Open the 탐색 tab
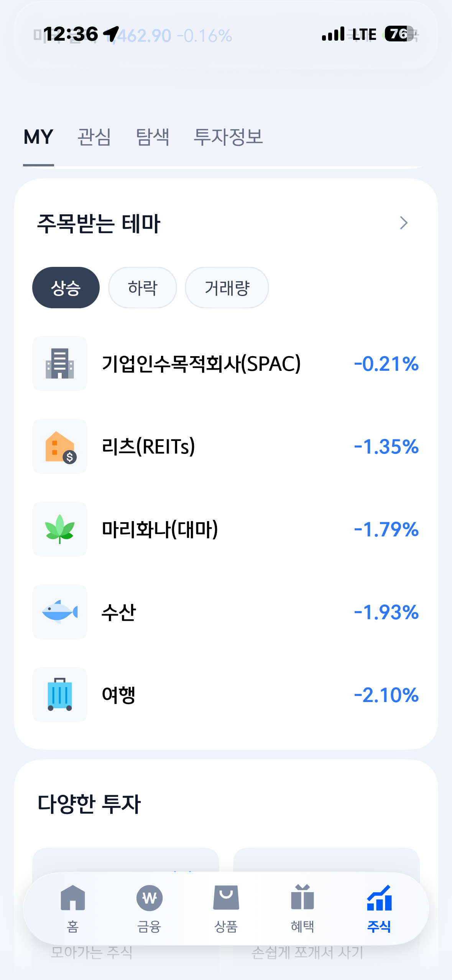 pyautogui.click(x=153, y=137)
